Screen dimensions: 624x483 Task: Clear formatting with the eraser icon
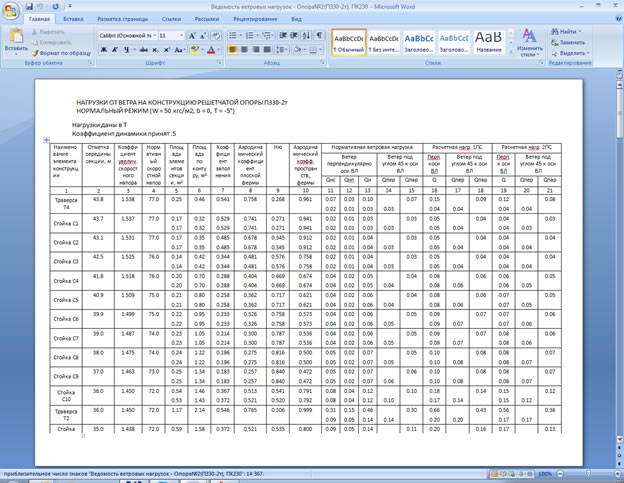[215, 36]
